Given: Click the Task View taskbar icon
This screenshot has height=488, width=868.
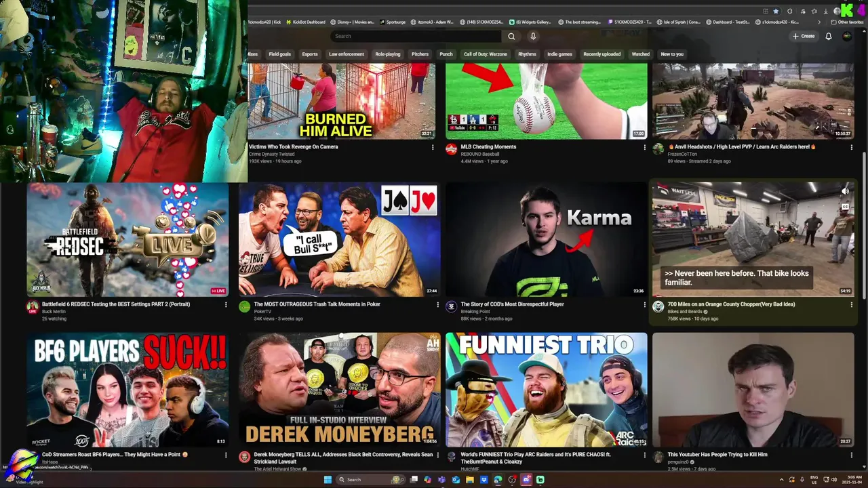Looking at the screenshot, I should (x=414, y=480).
